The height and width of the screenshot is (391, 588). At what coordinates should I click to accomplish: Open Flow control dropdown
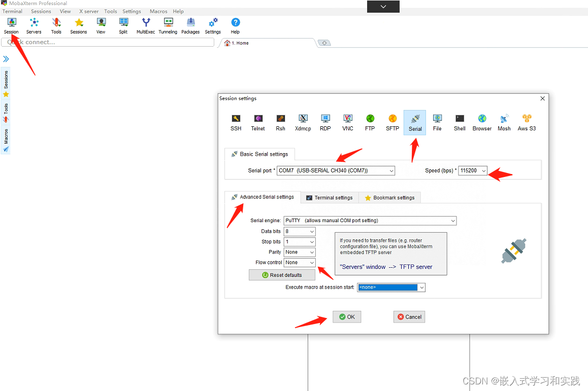click(300, 263)
